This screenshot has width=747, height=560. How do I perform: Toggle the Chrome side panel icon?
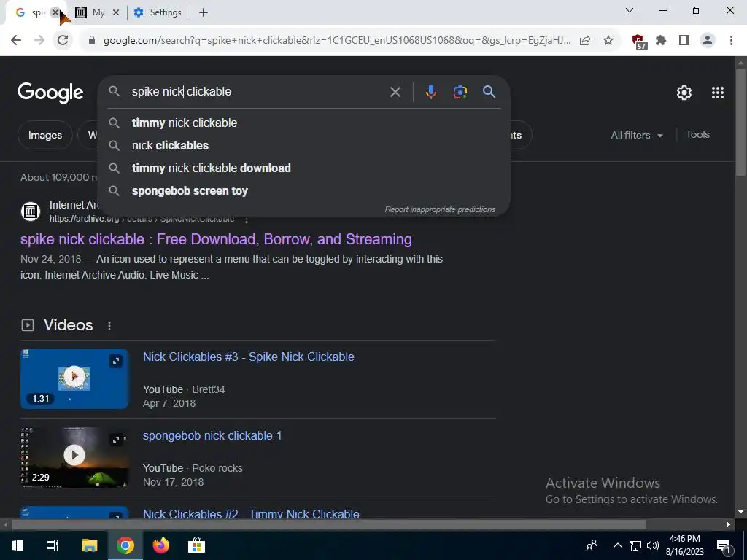point(684,41)
